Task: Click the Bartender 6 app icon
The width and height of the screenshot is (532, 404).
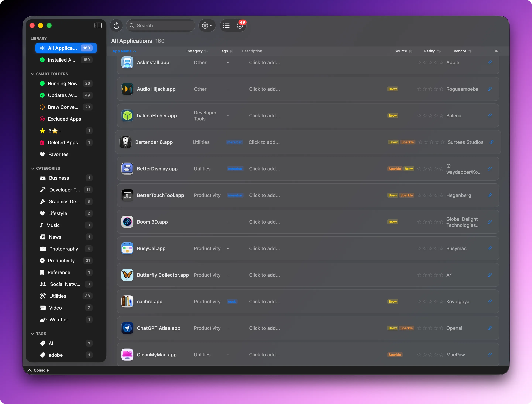Action: point(126,142)
